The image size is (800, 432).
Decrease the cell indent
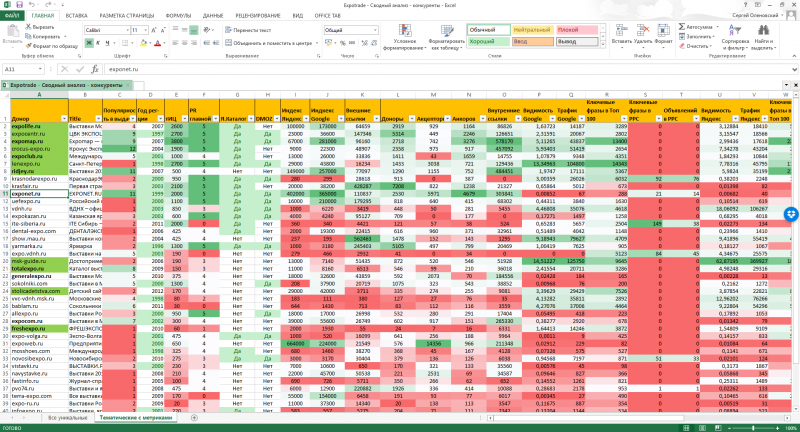tap(206, 43)
